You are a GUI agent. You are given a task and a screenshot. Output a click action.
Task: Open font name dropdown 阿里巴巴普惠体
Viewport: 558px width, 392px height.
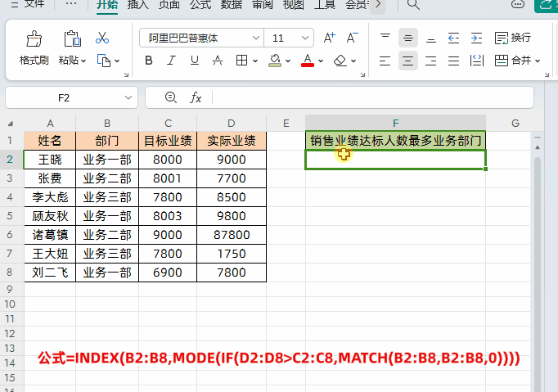point(255,38)
